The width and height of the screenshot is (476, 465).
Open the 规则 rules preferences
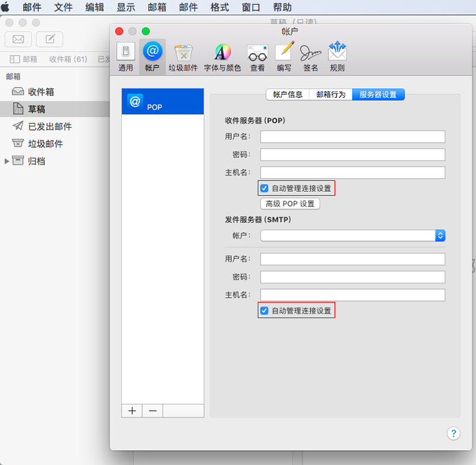pyautogui.click(x=337, y=56)
